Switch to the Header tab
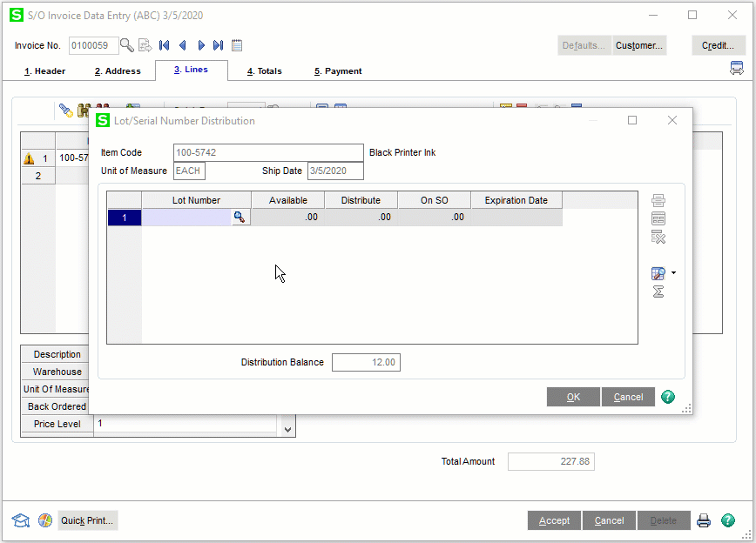 [44, 71]
